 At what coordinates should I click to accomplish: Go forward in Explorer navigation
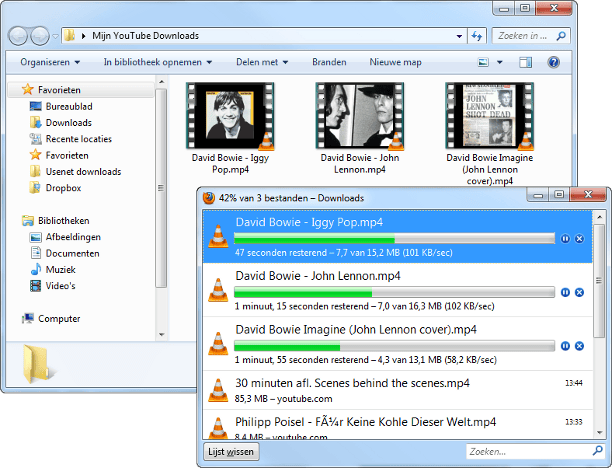(40, 36)
